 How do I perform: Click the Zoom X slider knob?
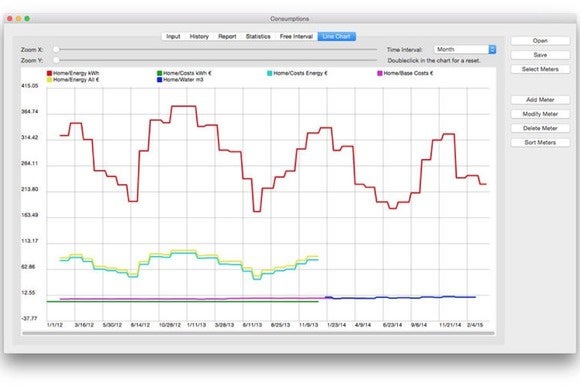pyautogui.click(x=56, y=49)
